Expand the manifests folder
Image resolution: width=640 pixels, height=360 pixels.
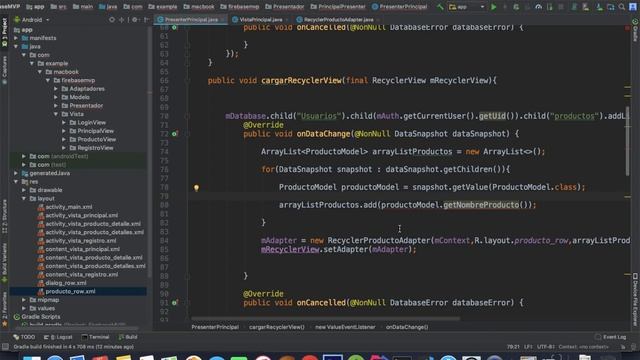tap(16, 38)
